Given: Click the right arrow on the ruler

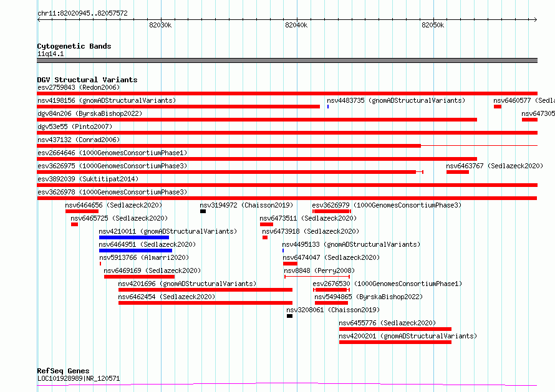Looking at the screenshot, I should click(535, 19).
